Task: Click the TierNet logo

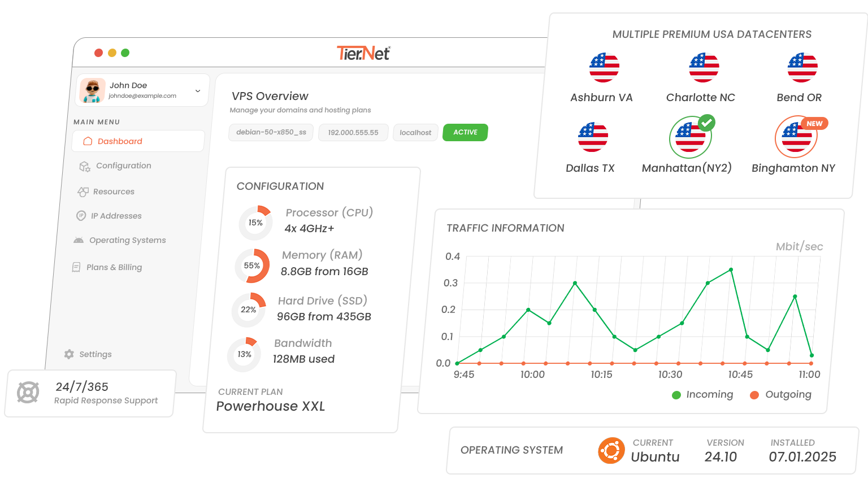Action: pos(363,53)
